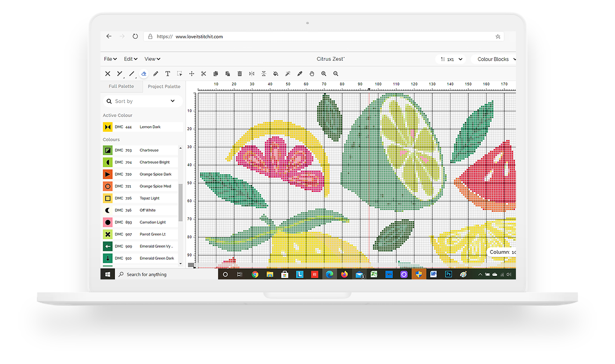Expand the Sort by dropdown

141,101
